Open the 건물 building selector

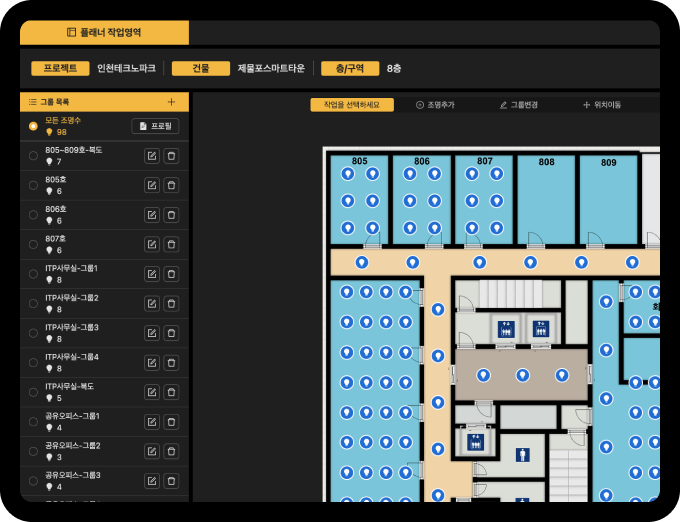coord(201,69)
